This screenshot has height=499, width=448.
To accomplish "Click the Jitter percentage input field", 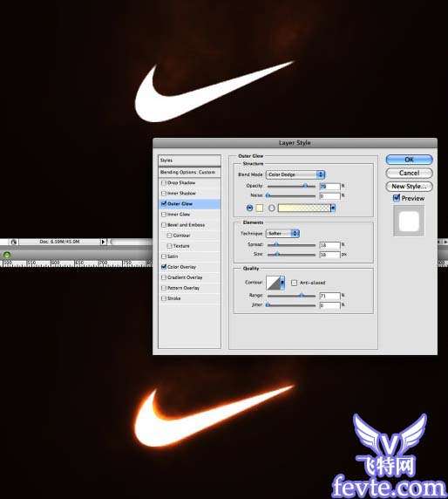I will (329, 305).
